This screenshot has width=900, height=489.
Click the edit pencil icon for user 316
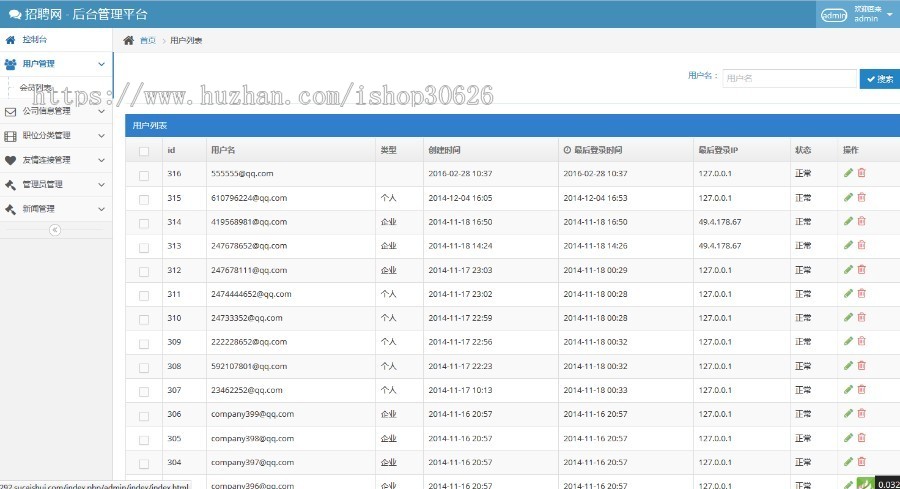[x=848, y=173]
